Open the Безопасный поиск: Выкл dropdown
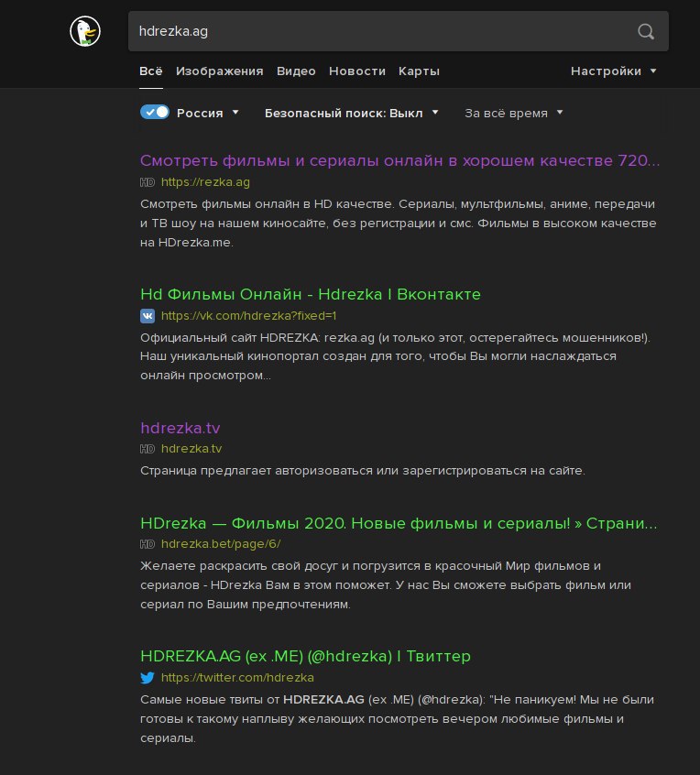700x775 pixels. tap(352, 114)
